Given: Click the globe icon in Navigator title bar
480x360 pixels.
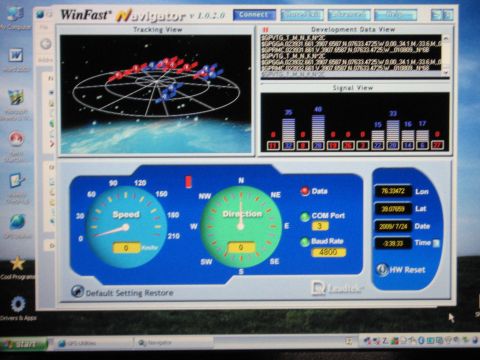Looking at the screenshot, I should (x=40, y=14).
